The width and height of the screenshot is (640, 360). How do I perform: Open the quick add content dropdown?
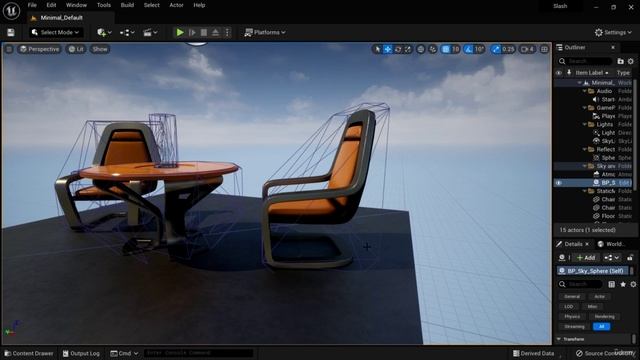click(x=104, y=32)
